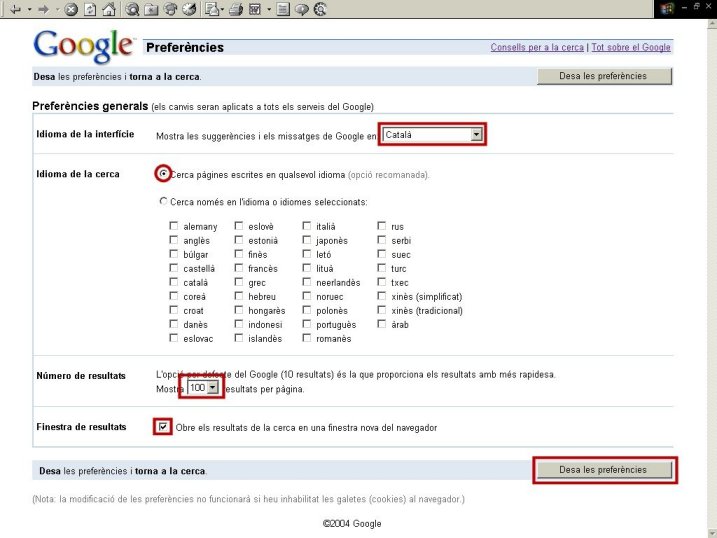Screen dimensions: 717x538
Task: Check the àrab checkbox
Action: [382, 324]
